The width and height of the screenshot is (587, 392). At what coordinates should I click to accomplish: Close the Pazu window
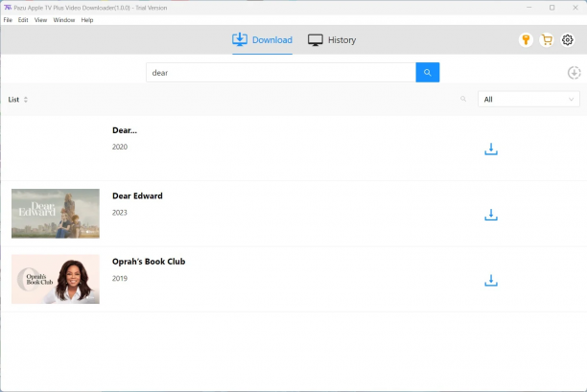(575, 8)
